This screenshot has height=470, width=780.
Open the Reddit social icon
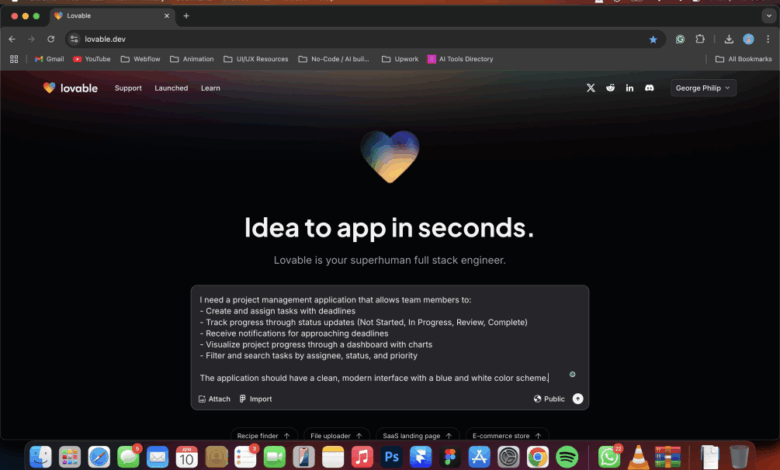click(610, 88)
